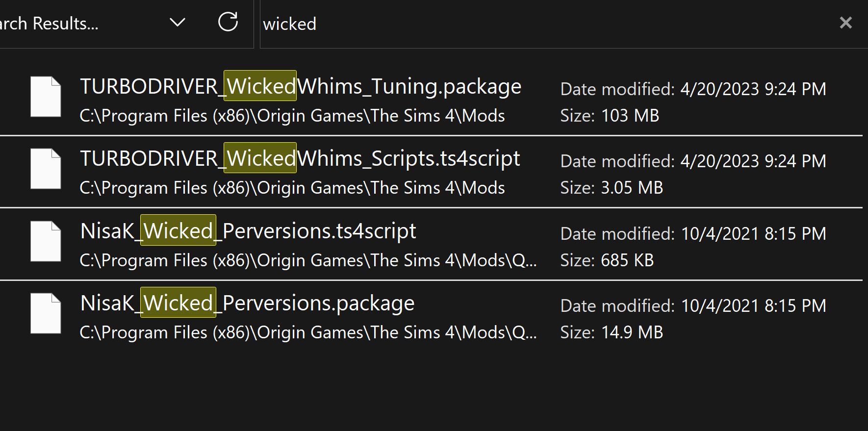Click the 'Size: 103 MB' label
868x431 pixels.
(610, 116)
